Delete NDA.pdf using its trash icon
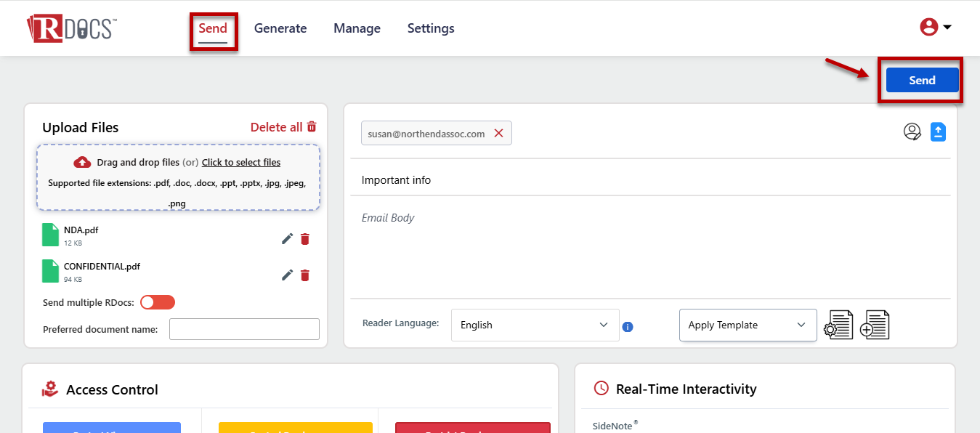The image size is (980, 433). pyautogui.click(x=305, y=239)
